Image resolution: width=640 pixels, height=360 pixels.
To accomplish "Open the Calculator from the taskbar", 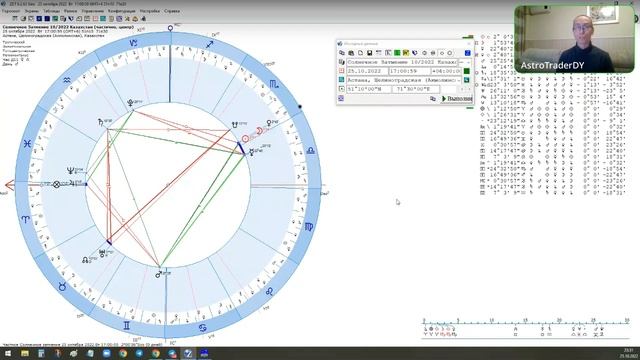I will [x=41, y=353].
